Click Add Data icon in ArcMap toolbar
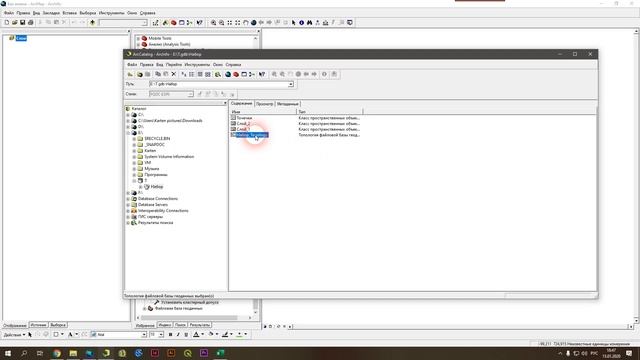Screen dimensions: 640x360 (93, 22)
